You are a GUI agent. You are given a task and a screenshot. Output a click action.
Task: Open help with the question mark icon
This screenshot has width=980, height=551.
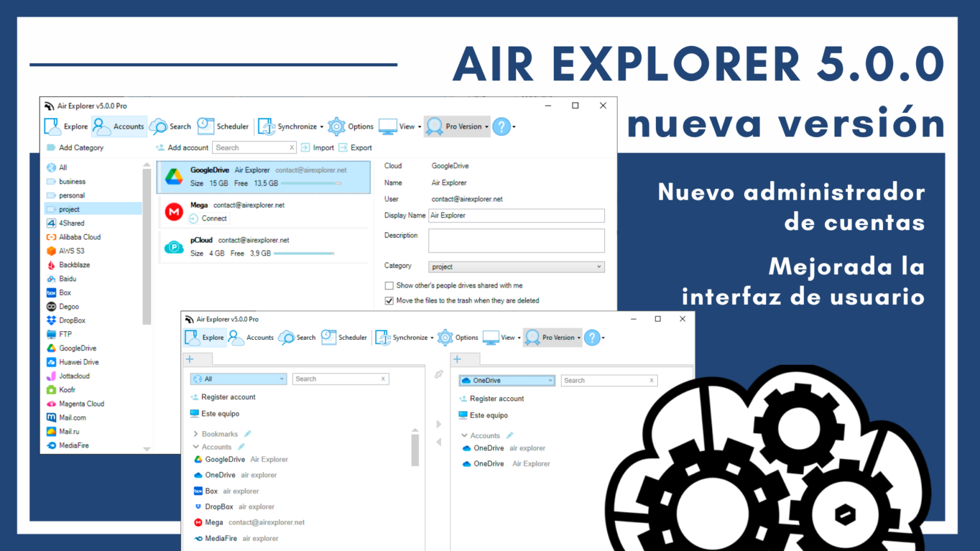[x=501, y=126]
